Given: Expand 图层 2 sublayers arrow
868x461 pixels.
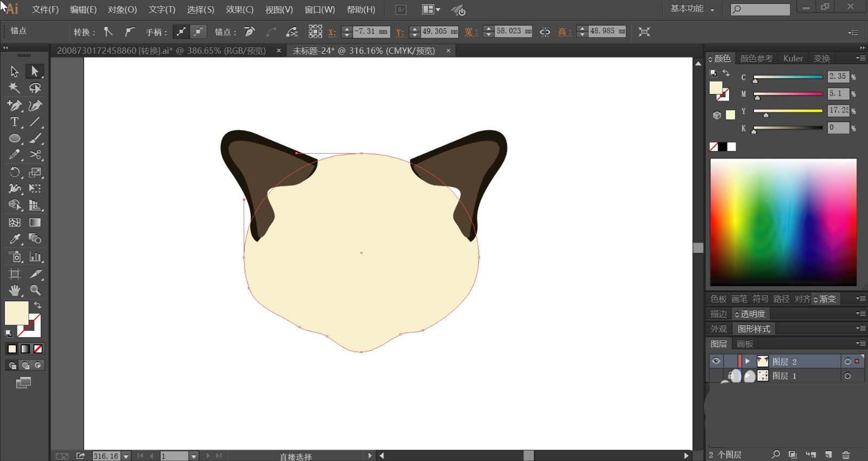Looking at the screenshot, I should coord(748,361).
